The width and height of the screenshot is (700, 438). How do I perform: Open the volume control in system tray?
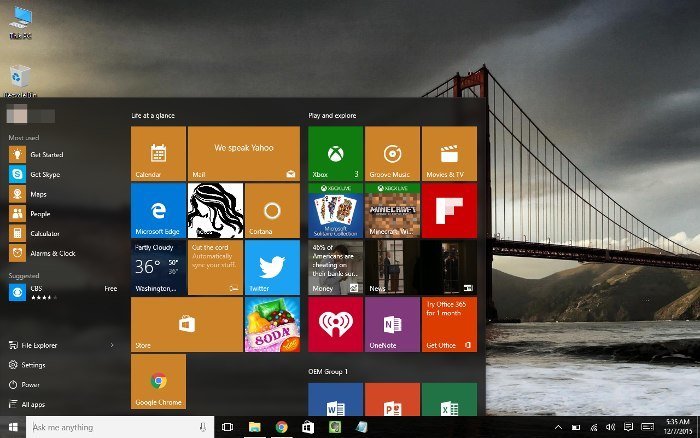[611, 427]
